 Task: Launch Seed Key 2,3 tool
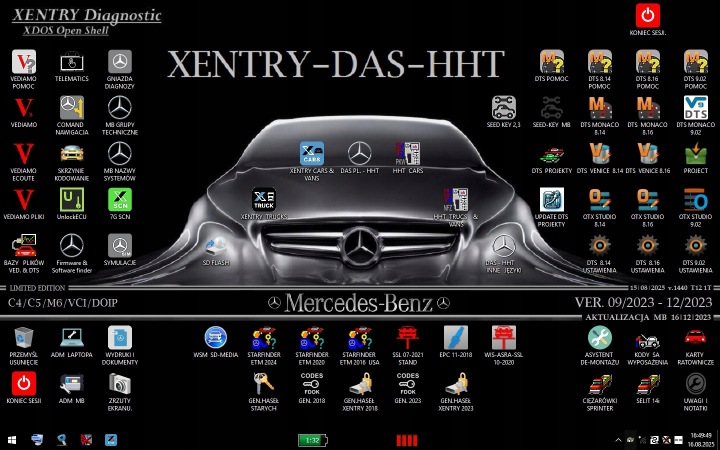(x=504, y=108)
